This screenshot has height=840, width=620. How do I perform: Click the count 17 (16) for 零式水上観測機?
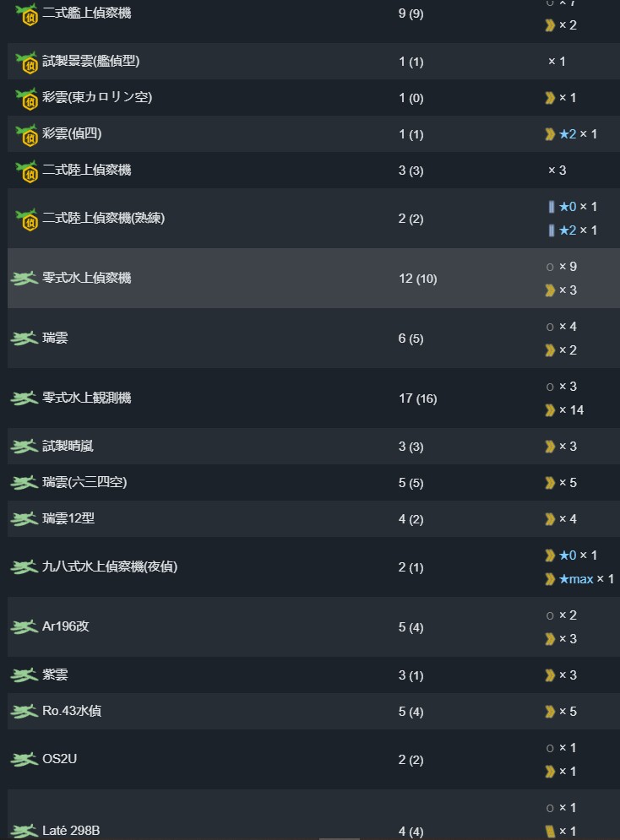click(x=418, y=398)
